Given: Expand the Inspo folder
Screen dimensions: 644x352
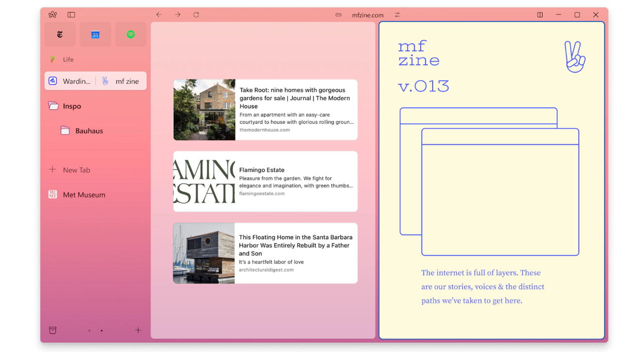Looking at the screenshot, I should (x=71, y=106).
